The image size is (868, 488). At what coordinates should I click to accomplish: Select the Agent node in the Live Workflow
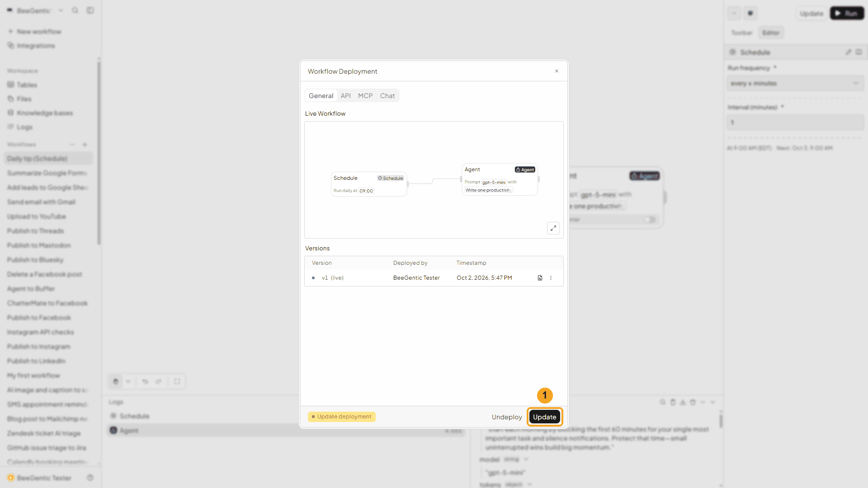pos(500,179)
